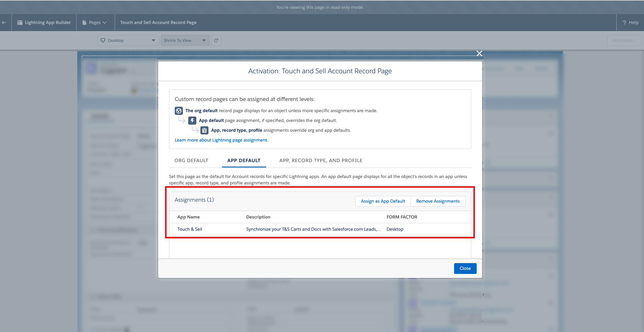Screen dimensions: 644x332
Task: Close the dialog with the X icon
Action: pos(479,53)
